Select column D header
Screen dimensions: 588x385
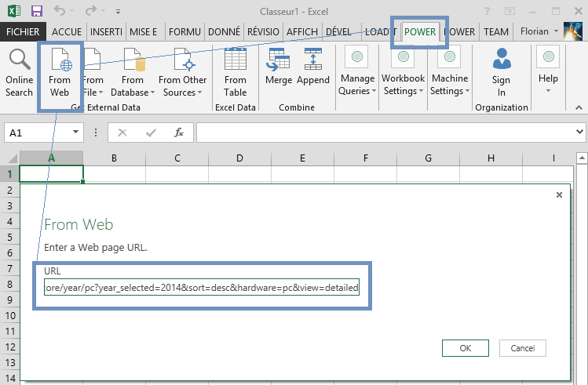(x=239, y=158)
